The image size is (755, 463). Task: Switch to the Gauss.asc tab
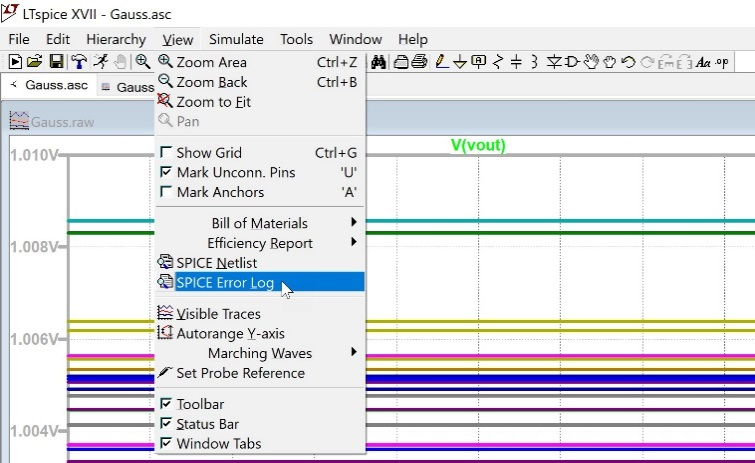coord(49,86)
